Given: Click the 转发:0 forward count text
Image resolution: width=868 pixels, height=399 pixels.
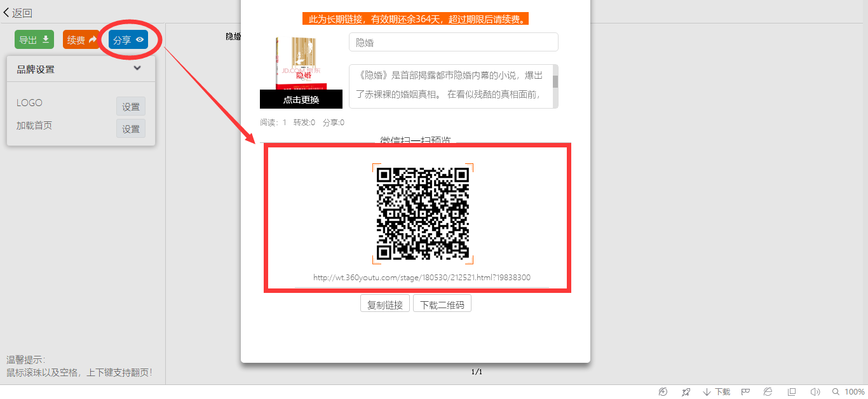Looking at the screenshot, I should 304,123.
